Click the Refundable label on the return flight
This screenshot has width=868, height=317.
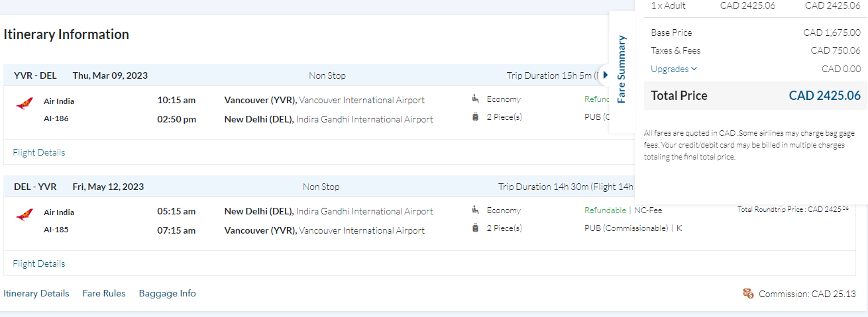(x=604, y=210)
